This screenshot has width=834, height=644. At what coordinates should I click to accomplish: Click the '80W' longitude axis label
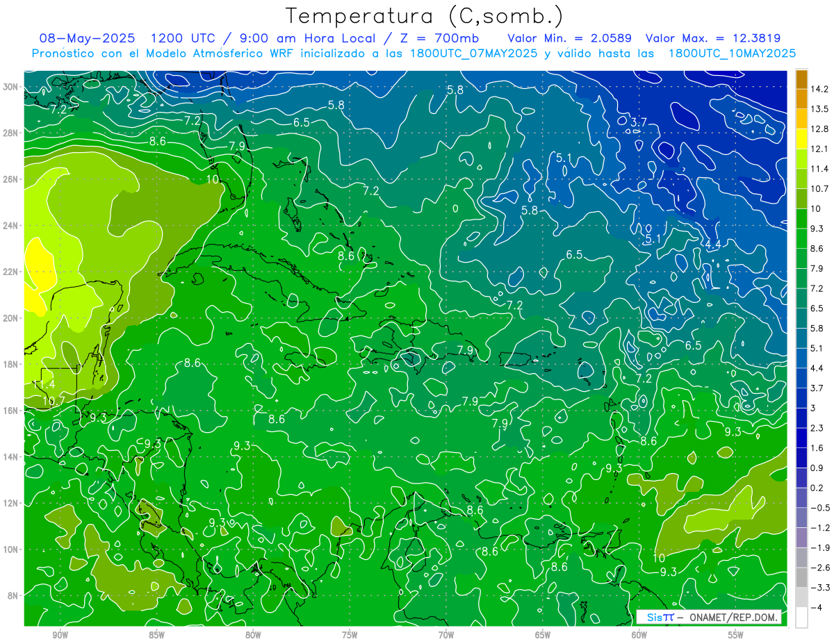point(253,635)
